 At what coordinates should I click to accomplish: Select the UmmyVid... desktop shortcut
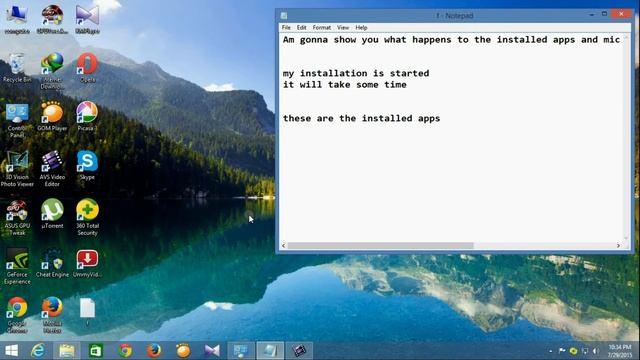[x=87, y=263]
